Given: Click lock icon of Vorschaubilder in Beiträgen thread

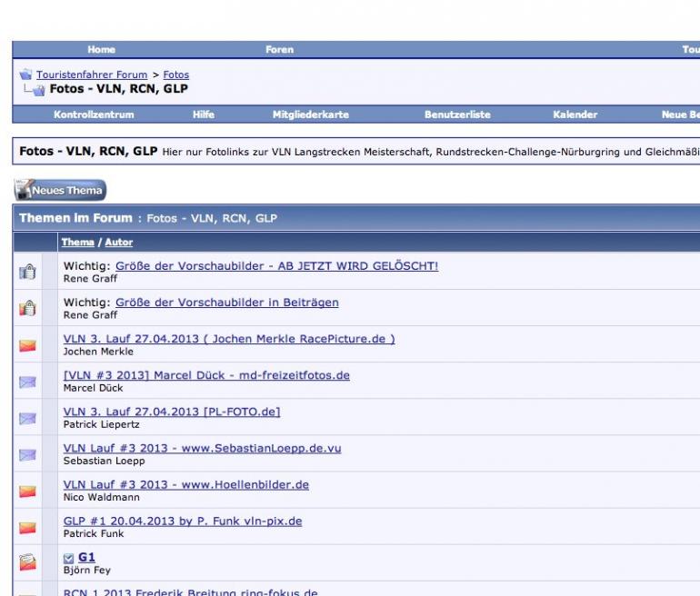Looking at the screenshot, I should 26,308.
